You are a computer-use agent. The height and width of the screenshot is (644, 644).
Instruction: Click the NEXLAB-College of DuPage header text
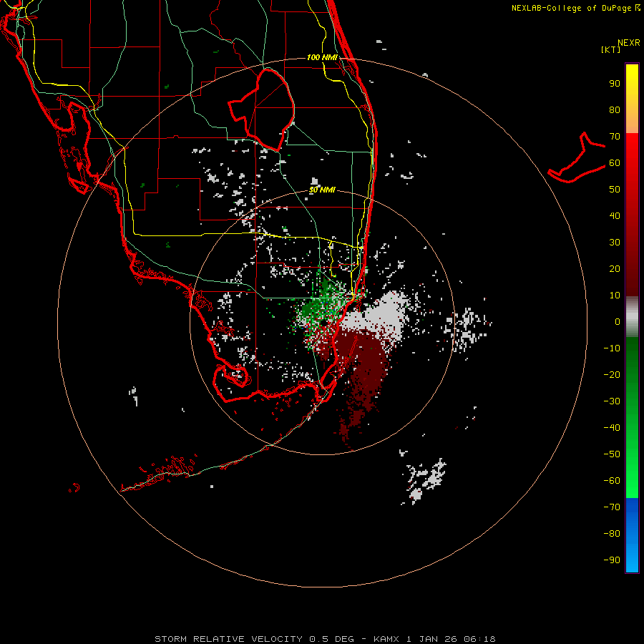point(571,8)
